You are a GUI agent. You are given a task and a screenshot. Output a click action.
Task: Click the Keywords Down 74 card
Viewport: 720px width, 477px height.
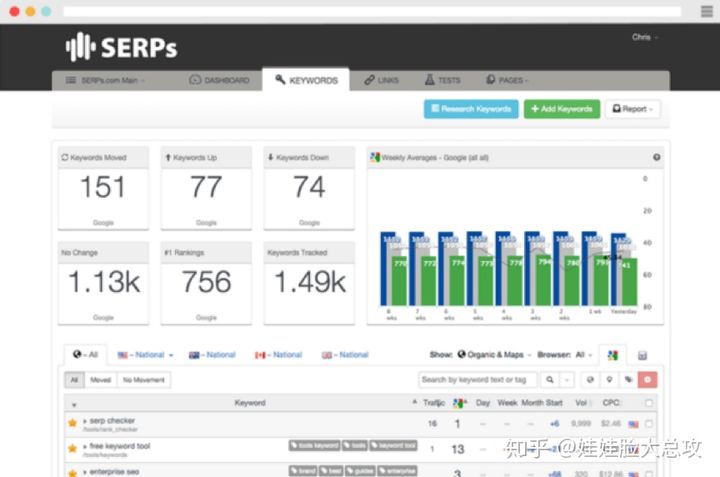[309, 188]
